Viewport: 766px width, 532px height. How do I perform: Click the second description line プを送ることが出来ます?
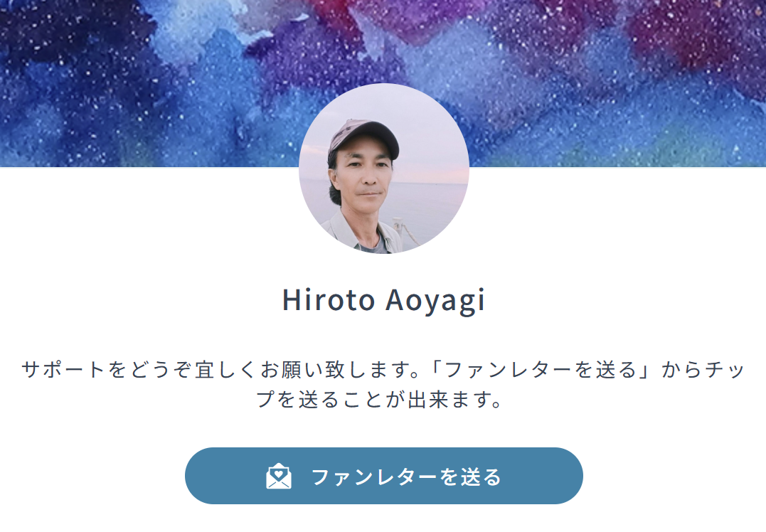tap(380, 400)
